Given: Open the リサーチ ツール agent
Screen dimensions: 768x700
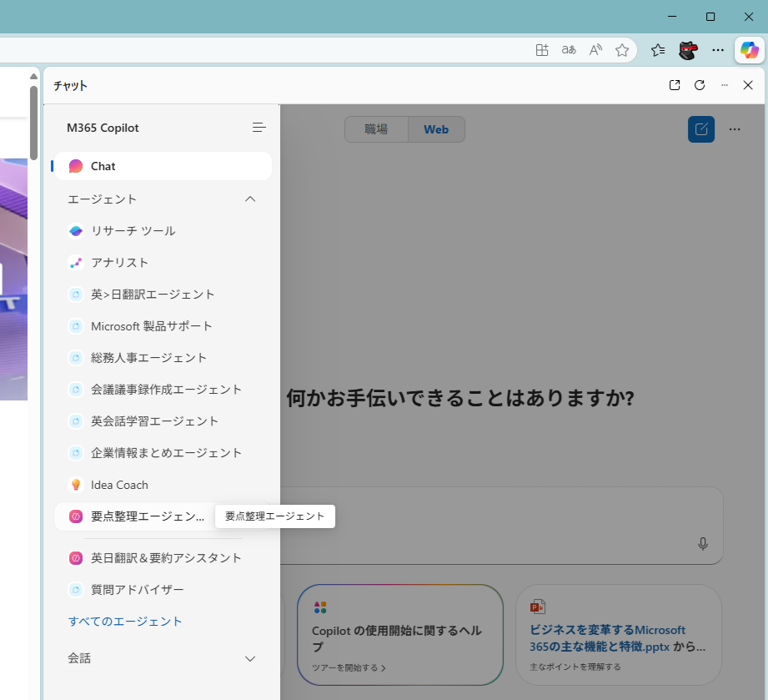Looking at the screenshot, I should tap(133, 231).
